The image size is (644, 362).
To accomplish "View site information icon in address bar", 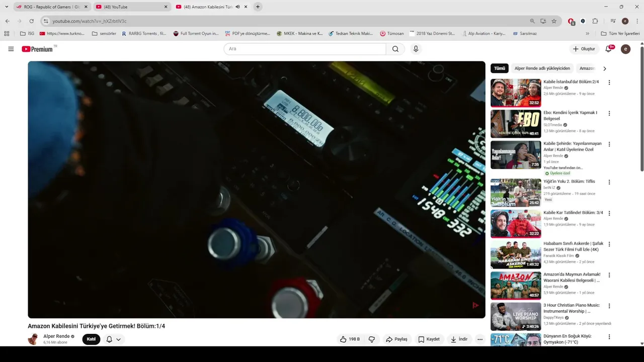I will 46,21.
